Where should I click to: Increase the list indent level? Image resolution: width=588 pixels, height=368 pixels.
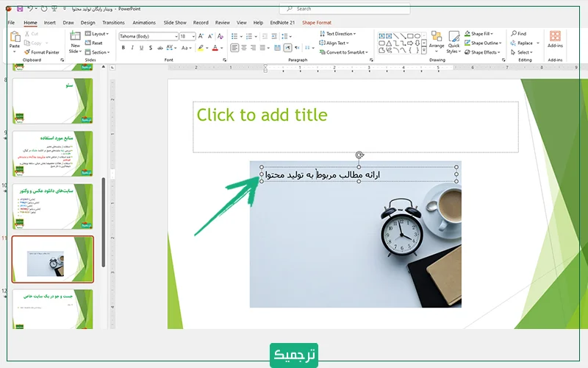click(x=274, y=36)
